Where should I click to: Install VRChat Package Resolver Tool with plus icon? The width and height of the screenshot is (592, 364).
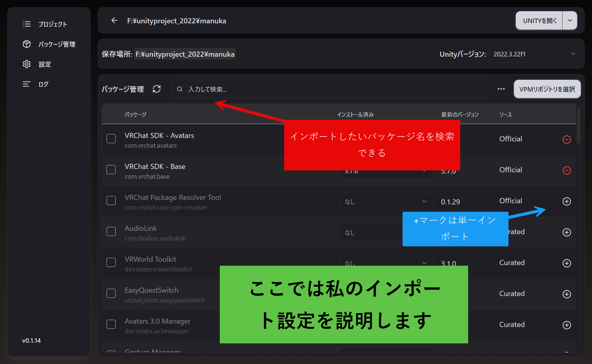coord(567,201)
